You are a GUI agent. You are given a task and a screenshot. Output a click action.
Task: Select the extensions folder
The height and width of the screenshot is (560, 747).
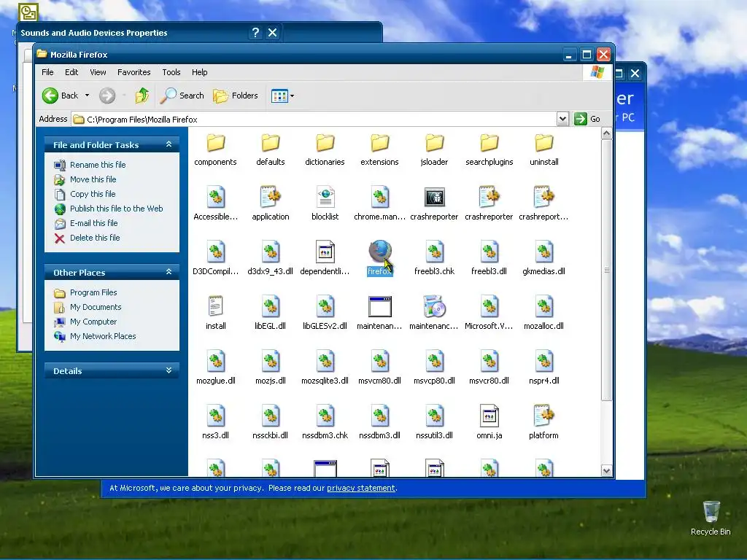tap(379, 142)
